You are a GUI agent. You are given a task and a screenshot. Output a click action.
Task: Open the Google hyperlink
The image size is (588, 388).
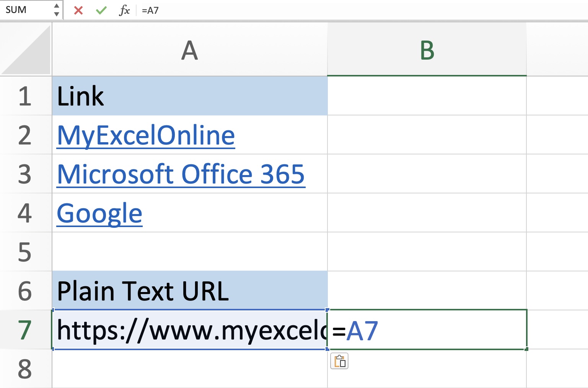[x=99, y=213]
